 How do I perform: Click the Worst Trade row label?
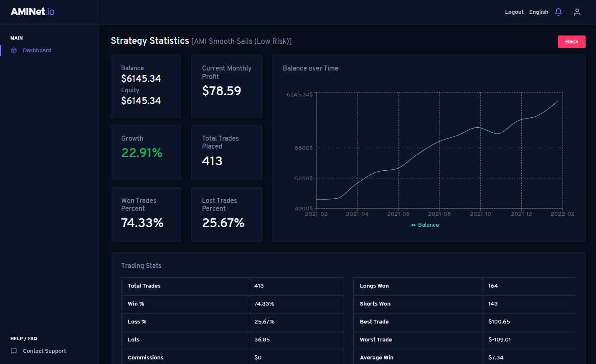coord(376,340)
